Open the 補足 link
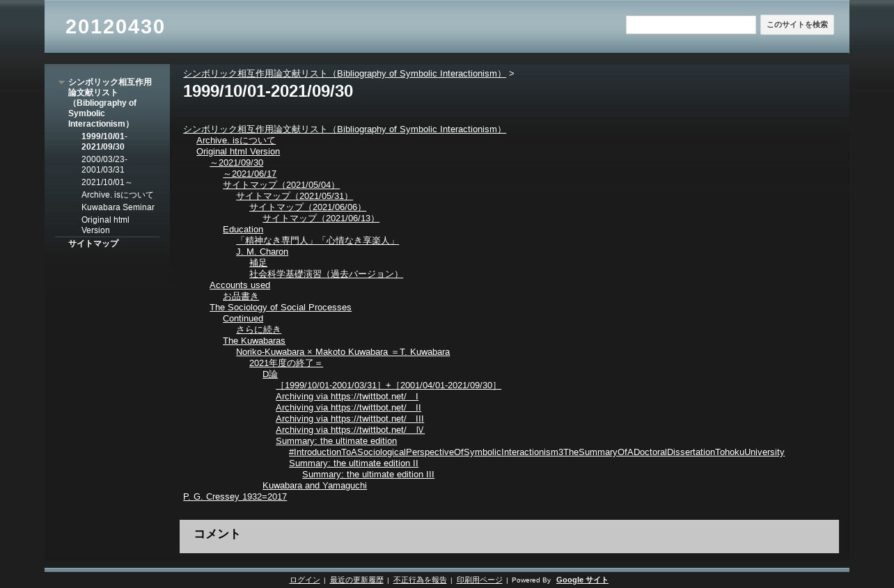 point(258,262)
